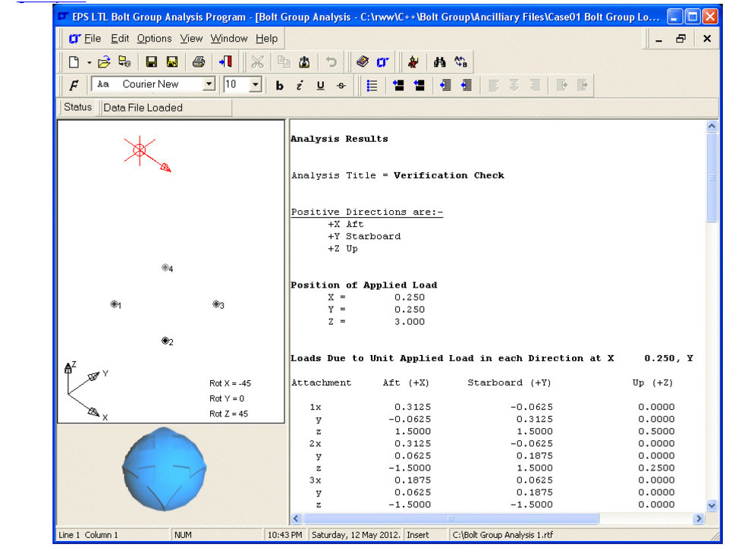Restore the inner document window

click(x=680, y=39)
